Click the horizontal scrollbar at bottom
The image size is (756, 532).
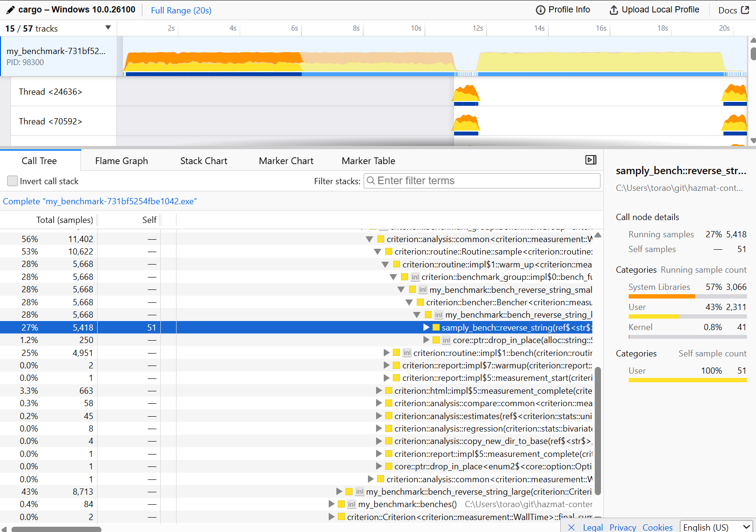[56, 529]
